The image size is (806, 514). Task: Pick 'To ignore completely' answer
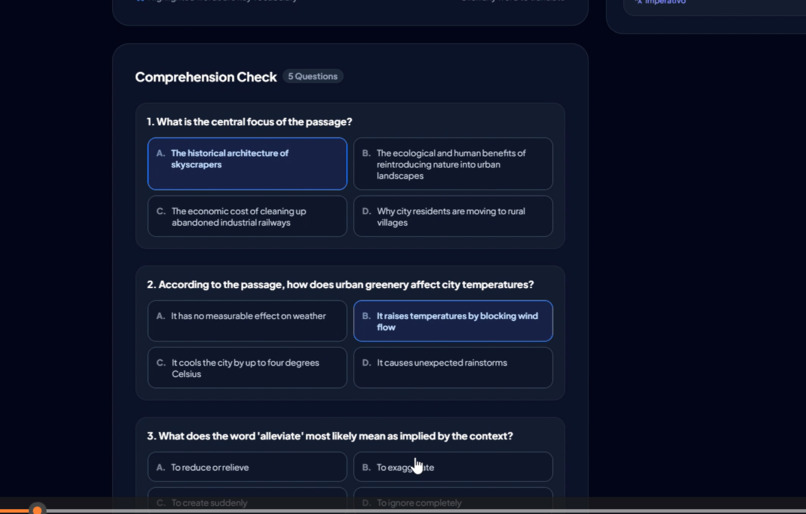coord(453,502)
